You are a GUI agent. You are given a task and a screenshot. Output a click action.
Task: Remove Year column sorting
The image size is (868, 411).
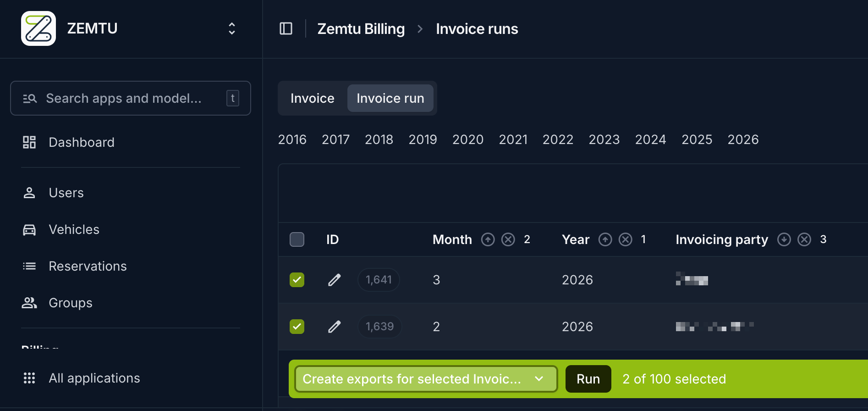(626, 239)
